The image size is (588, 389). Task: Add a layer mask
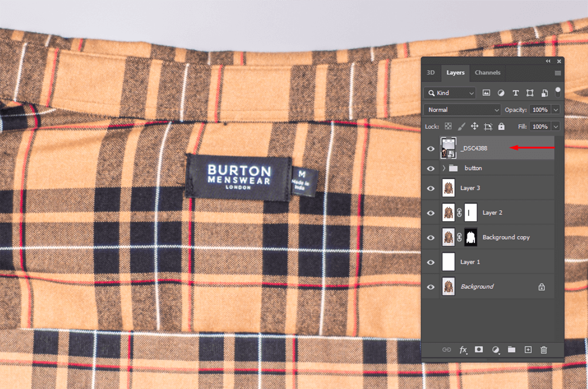click(x=478, y=349)
